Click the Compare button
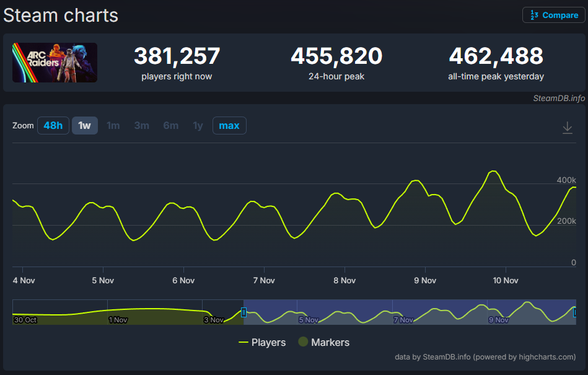 pos(553,15)
